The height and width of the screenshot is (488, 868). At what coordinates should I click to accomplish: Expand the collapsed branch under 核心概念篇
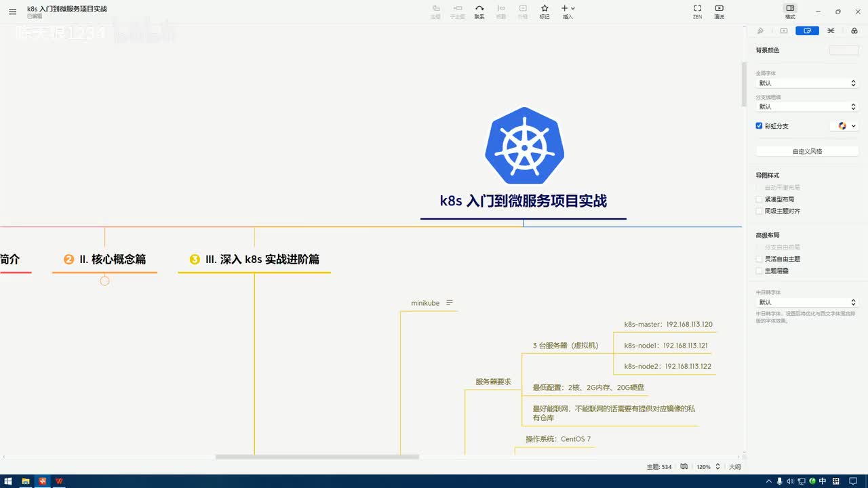(104, 281)
